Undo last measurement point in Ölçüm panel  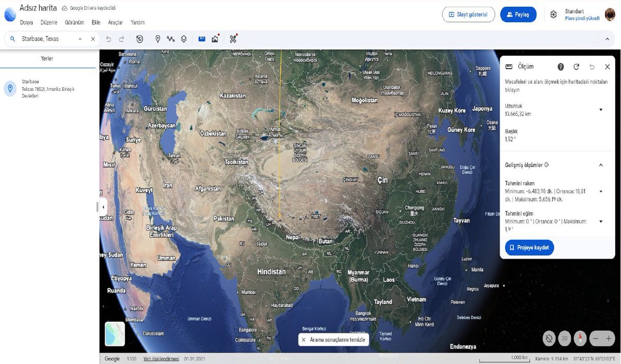click(x=592, y=67)
